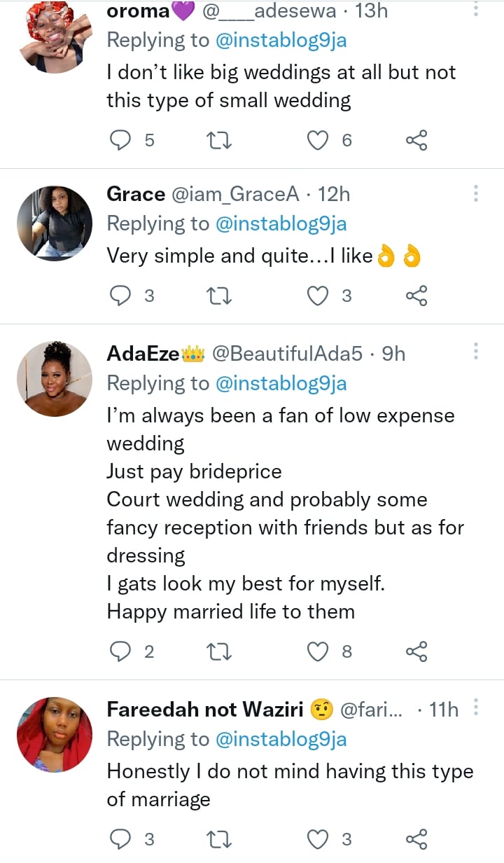The height and width of the screenshot is (863, 504).
Task: Open reply box on AdaEze's tweet
Action: (122, 652)
